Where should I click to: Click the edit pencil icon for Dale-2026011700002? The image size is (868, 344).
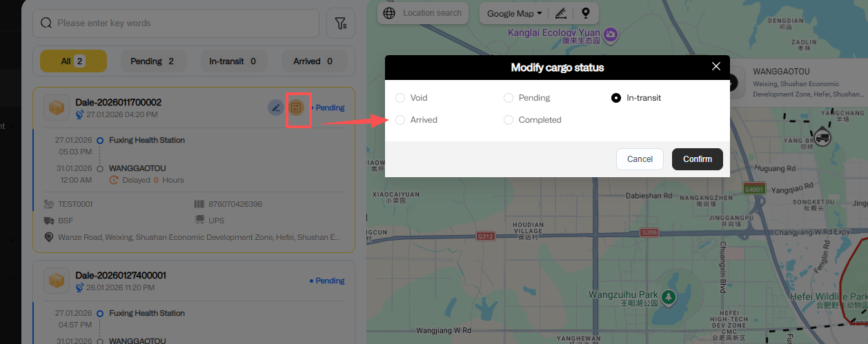pyautogui.click(x=276, y=108)
